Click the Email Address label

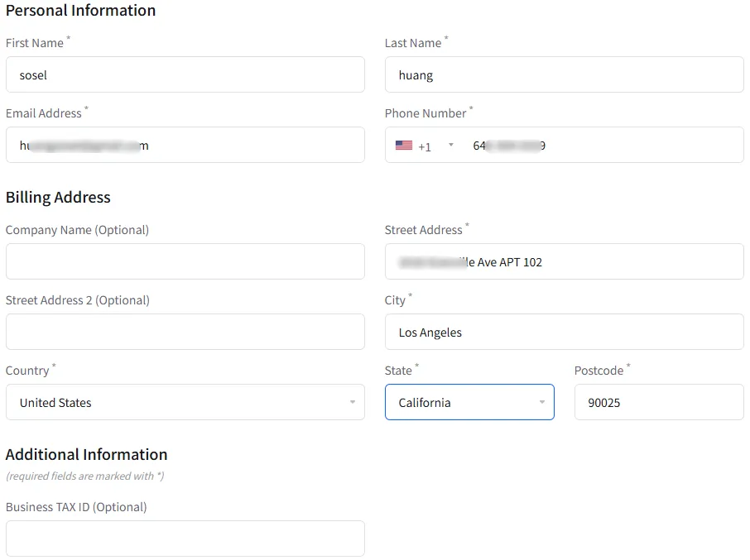(44, 113)
